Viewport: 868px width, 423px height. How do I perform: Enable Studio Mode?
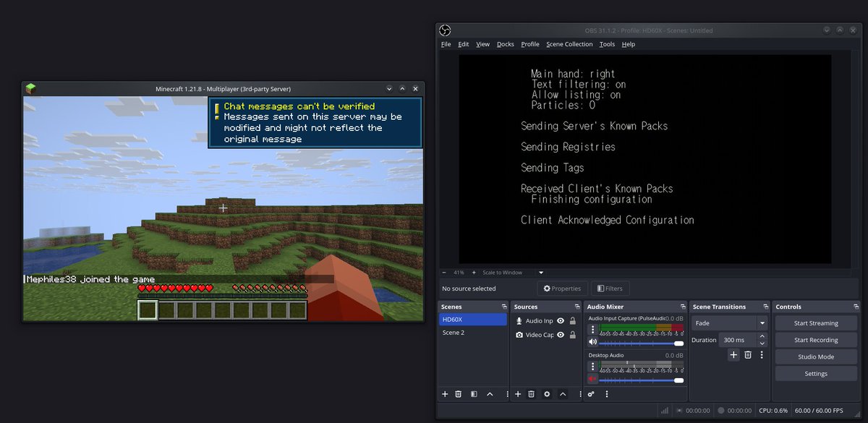click(816, 356)
